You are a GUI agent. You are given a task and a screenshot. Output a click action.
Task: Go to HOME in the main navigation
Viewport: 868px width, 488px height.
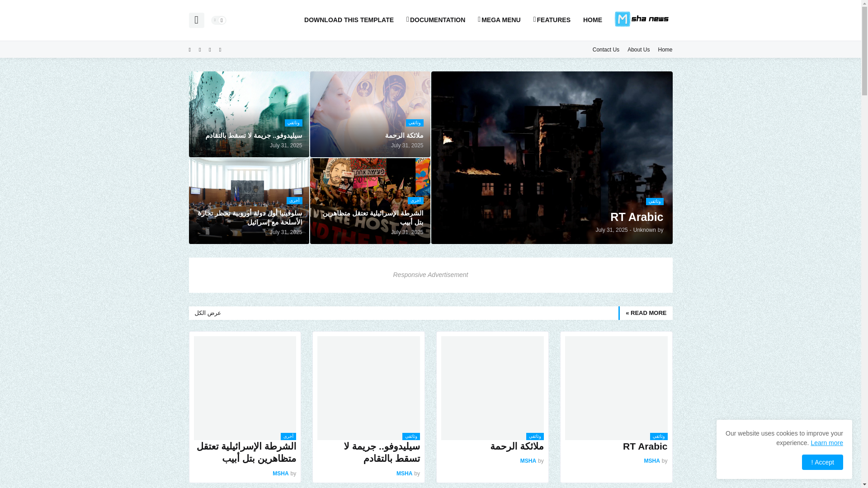coord(592,20)
